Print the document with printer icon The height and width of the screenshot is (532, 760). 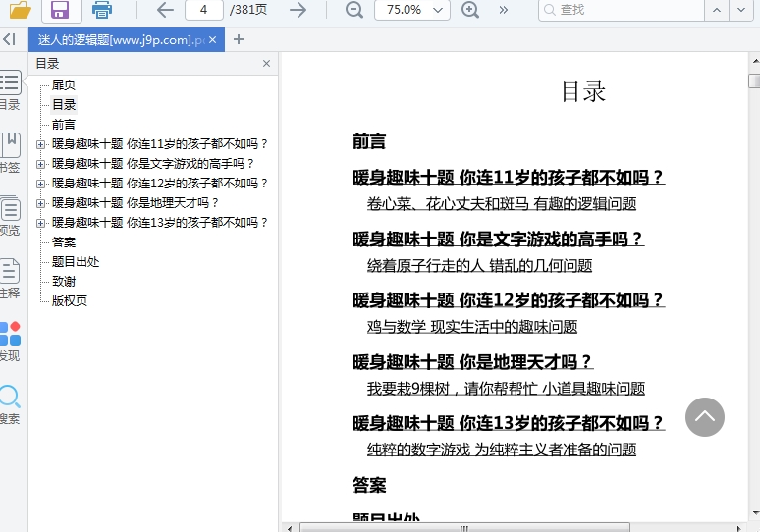[102, 10]
